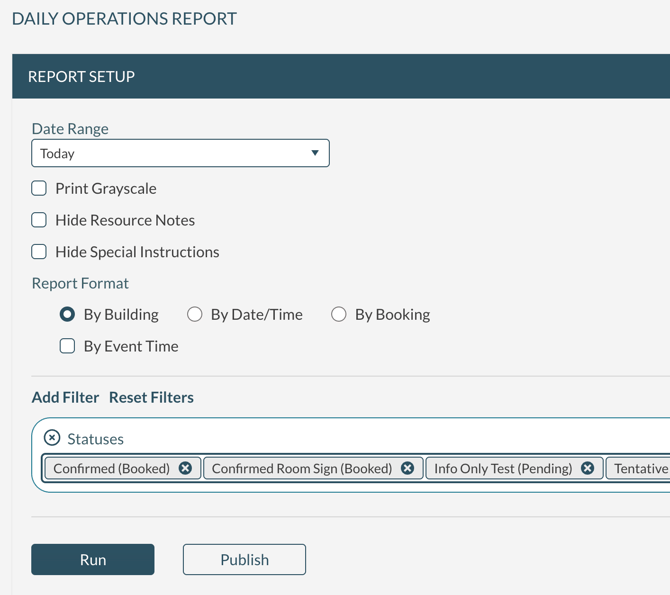Remove the Info Only Test (Pending) chip

coord(588,468)
